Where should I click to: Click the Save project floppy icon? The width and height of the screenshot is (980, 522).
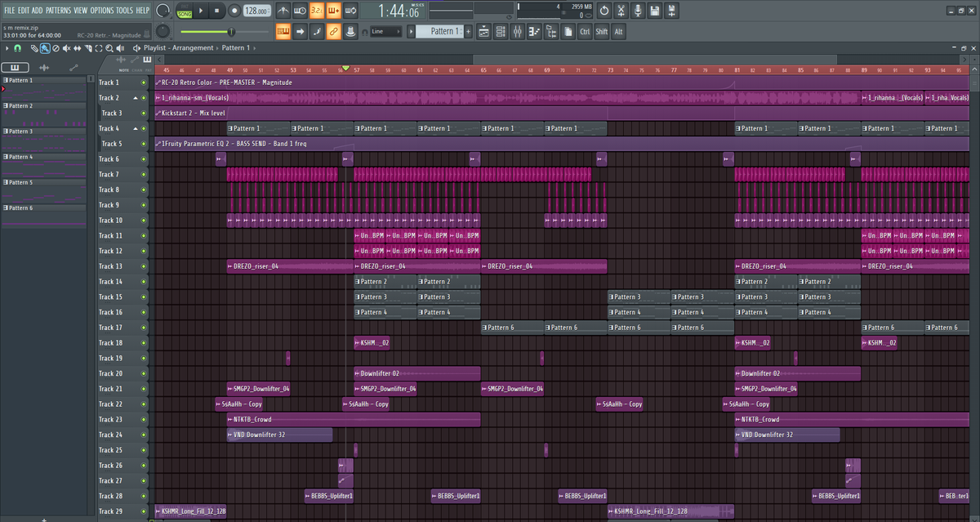click(x=654, y=11)
